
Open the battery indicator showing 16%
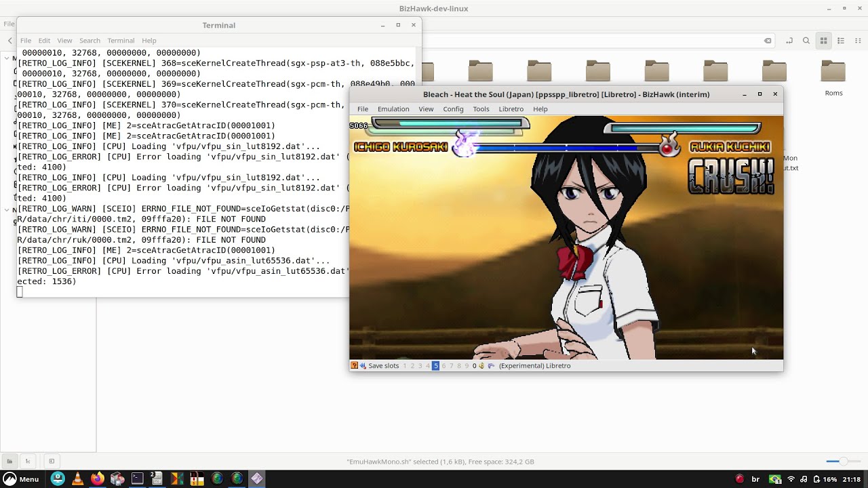(824, 479)
